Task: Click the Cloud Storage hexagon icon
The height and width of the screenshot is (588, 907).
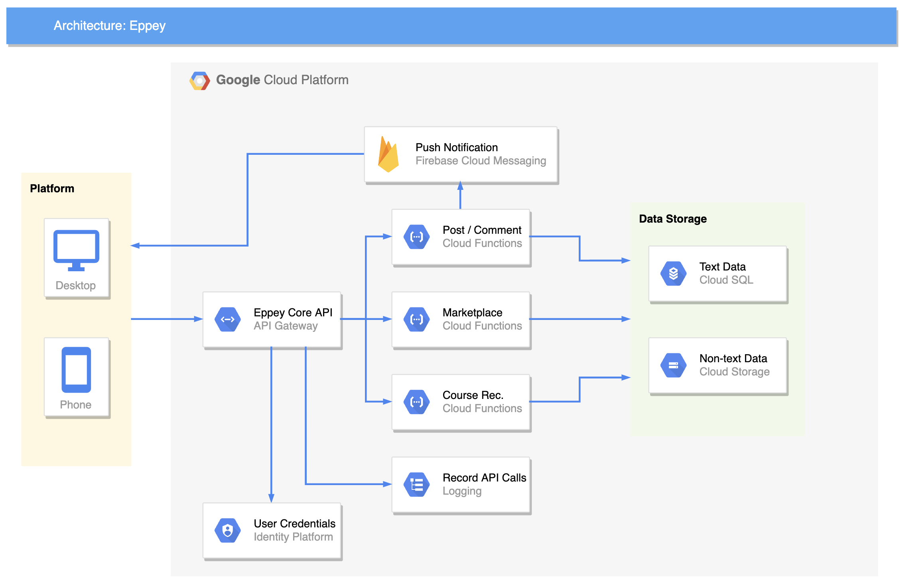Action: tap(673, 365)
